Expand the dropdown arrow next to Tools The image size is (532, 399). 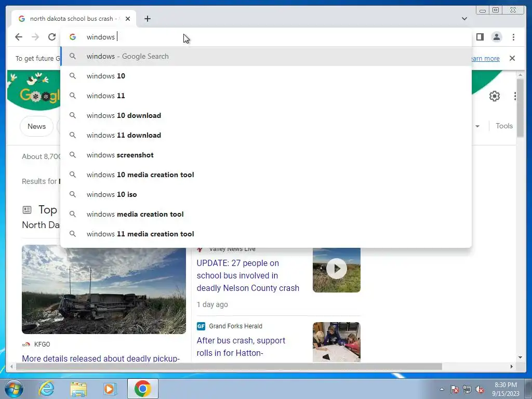click(477, 126)
